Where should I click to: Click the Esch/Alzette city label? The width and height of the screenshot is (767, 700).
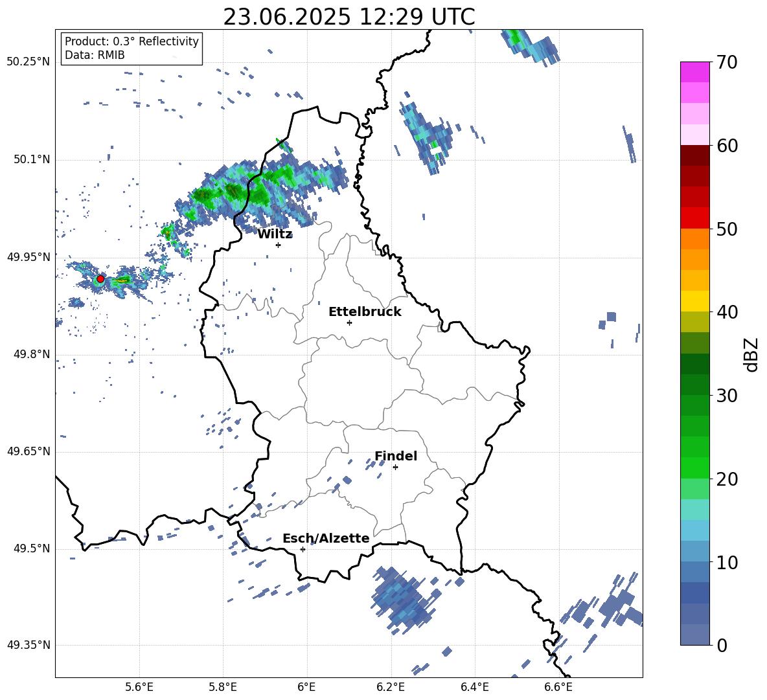(x=326, y=538)
